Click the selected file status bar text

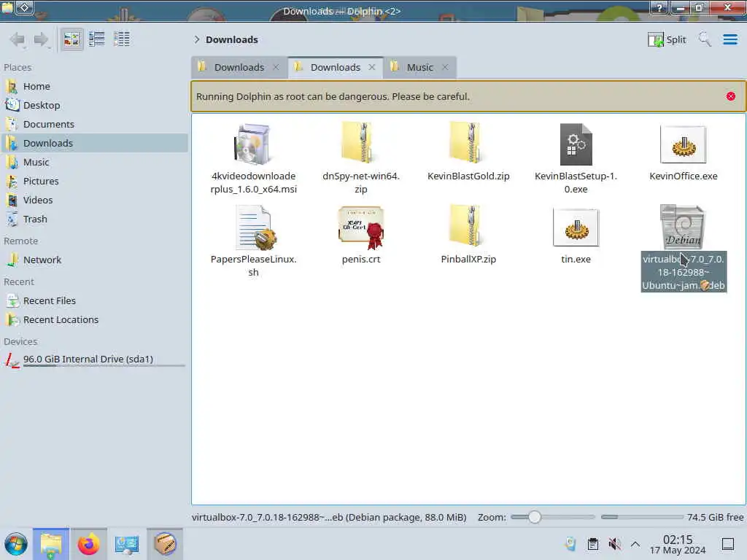pyautogui.click(x=329, y=517)
